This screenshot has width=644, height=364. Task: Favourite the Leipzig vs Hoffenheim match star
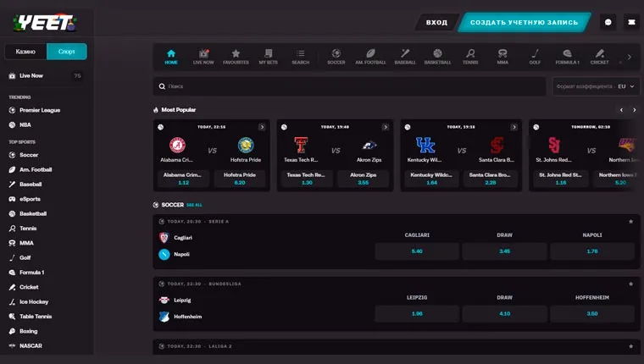630,284
